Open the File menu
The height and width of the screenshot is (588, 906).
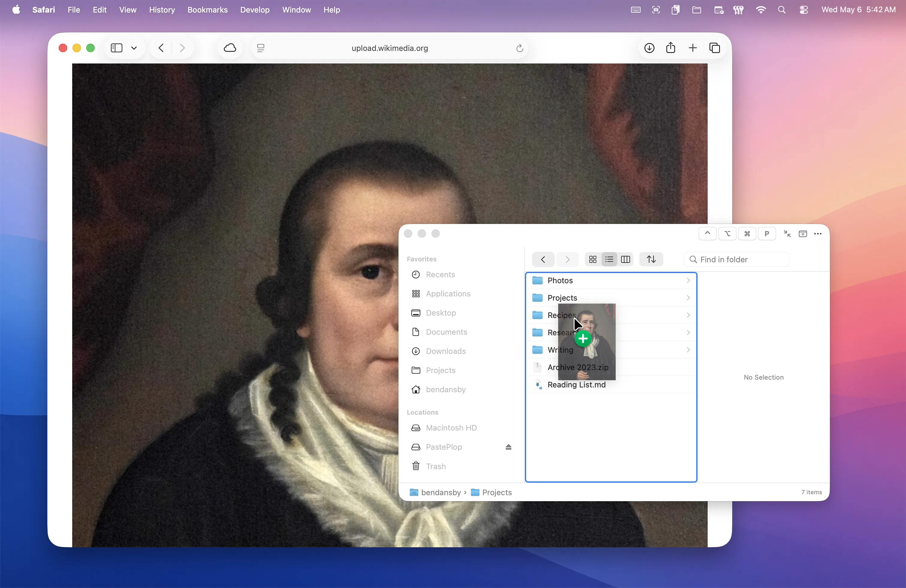74,10
